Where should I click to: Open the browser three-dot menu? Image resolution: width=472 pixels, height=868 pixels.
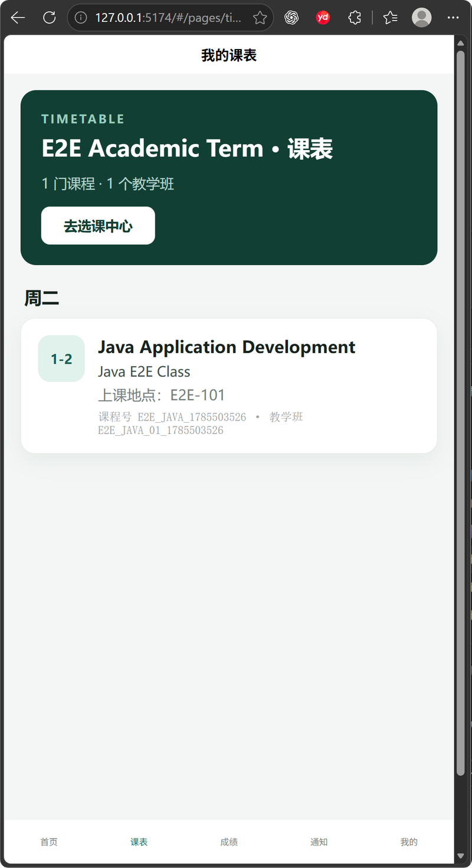pyautogui.click(x=453, y=18)
